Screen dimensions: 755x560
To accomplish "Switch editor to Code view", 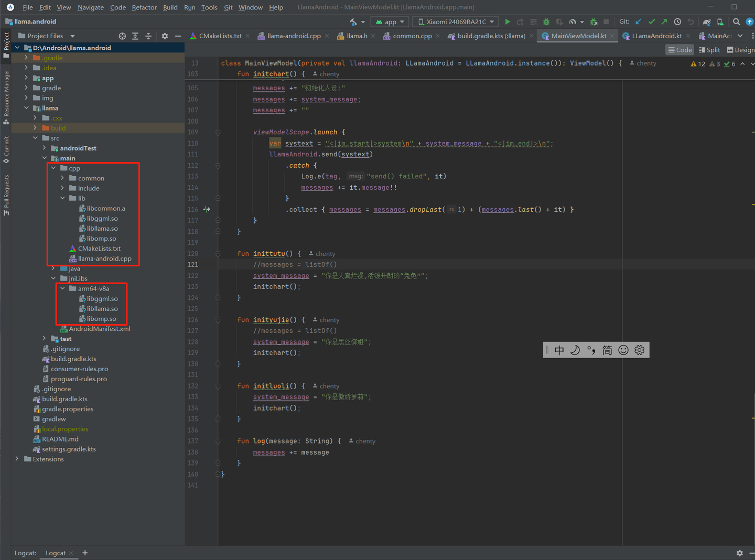I will [680, 50].
